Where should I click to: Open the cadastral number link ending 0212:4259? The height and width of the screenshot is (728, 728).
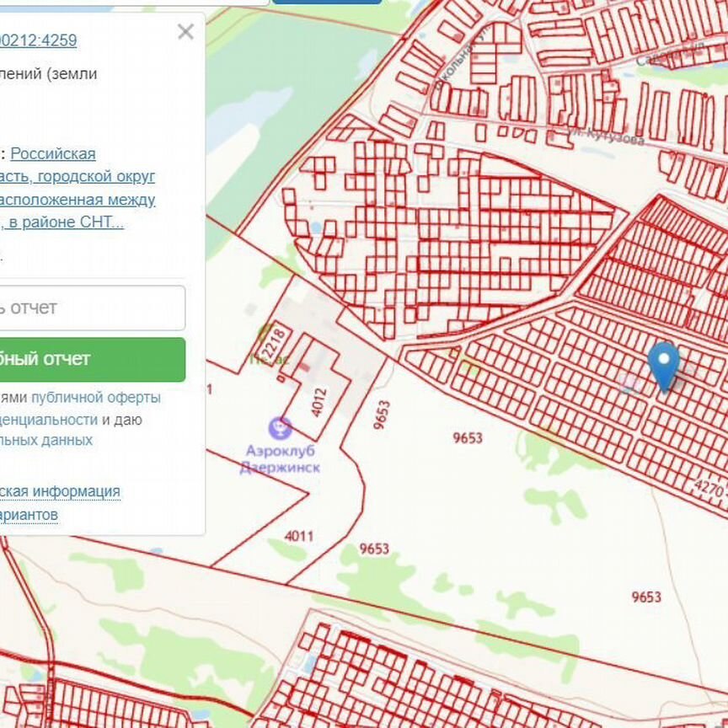pyautogui.click(x=38, y=40)
